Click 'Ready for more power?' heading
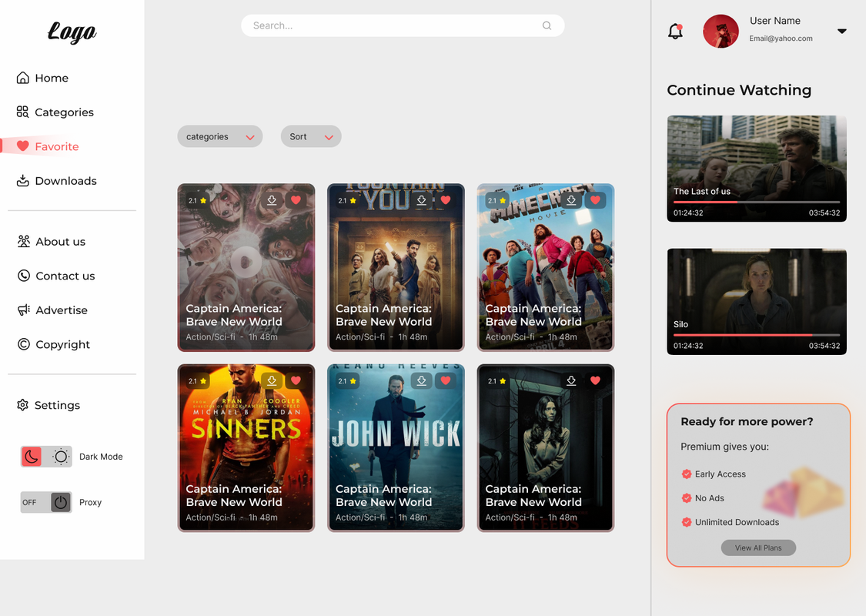866x616 pixels. [x=747, y=421]
